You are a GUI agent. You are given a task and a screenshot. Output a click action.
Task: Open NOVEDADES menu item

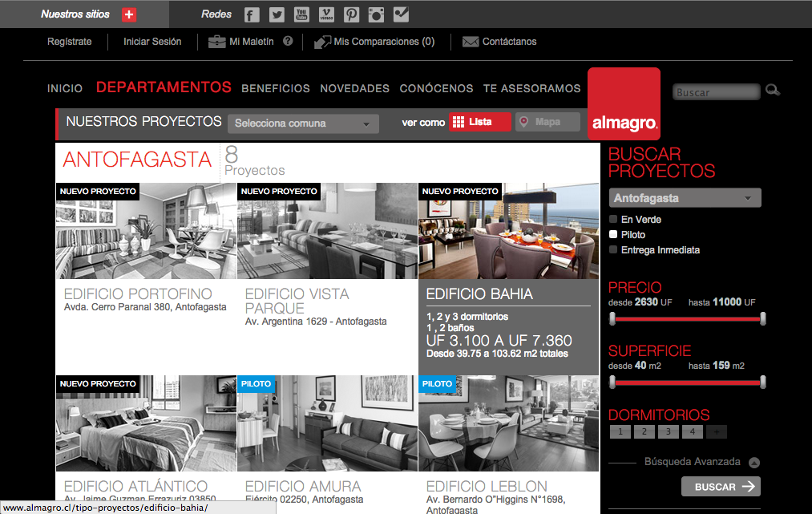coord(355,88)
